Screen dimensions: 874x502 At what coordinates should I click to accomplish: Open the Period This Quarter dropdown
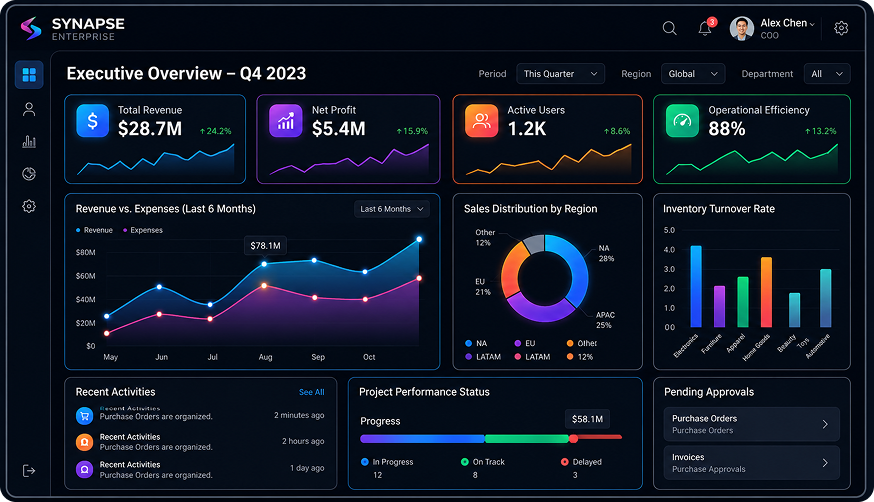tap(560, 74)
